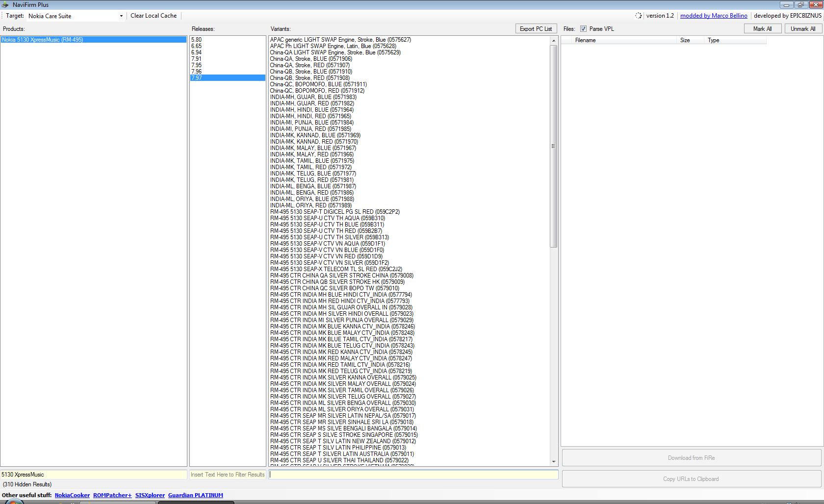Close the NaviFirm Plus window
The height and width of the screenshot is (504, 824).
click(x=815, y=4)
